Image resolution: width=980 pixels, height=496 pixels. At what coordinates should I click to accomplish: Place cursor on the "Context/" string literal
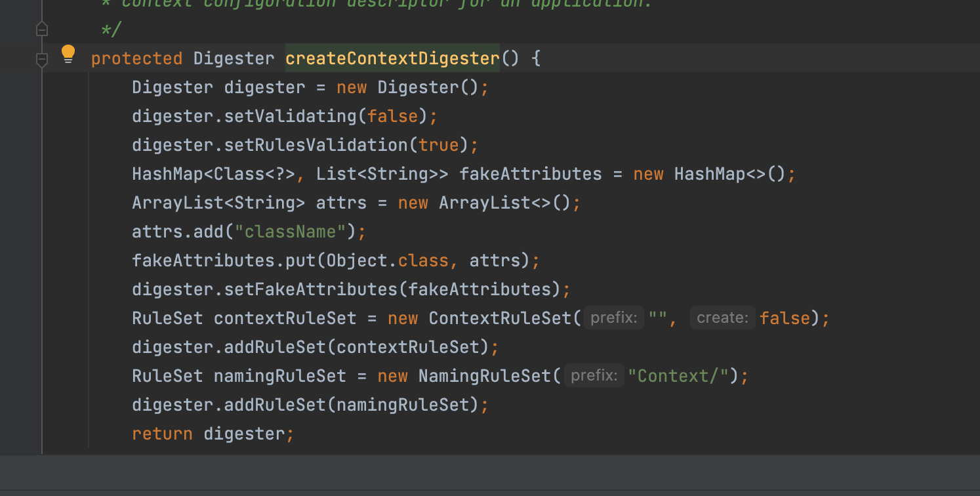click(679, 376)
